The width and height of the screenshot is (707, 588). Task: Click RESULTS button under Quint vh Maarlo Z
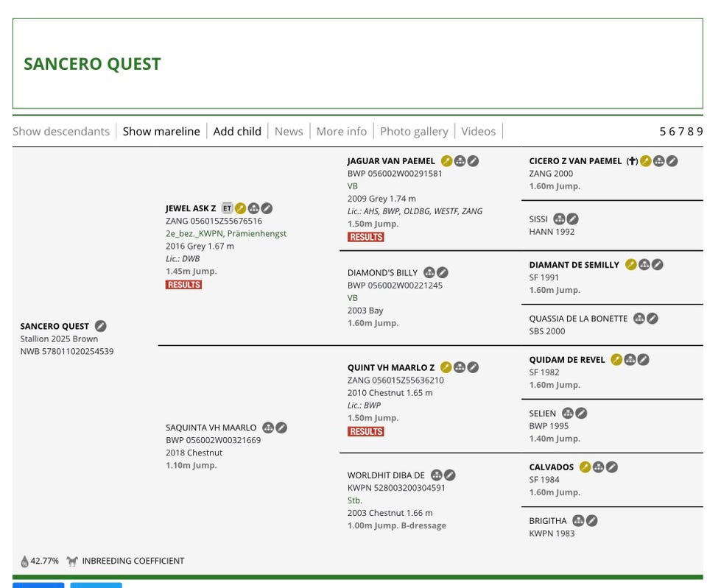(x=366, y=432)
